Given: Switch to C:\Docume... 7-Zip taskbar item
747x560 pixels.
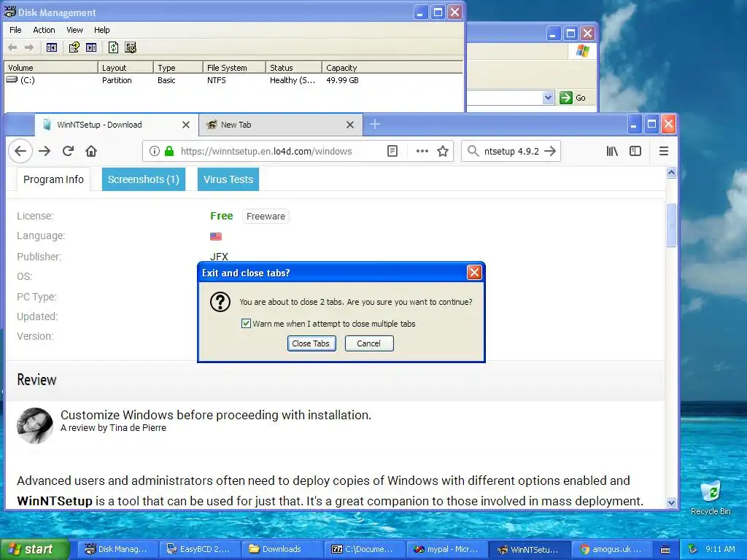Looking at the screenshot, I should [x=363, y=549].
